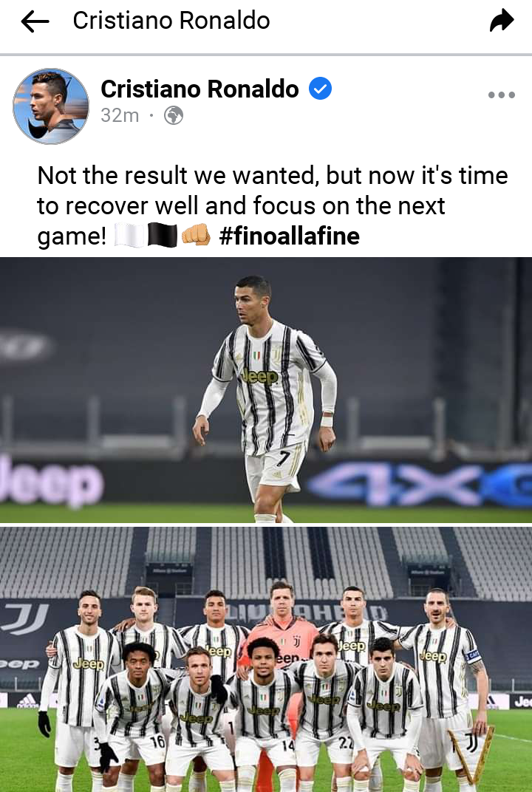This screenshot has width=532, height=792.
Task: Tap the blue verified badge
Action: tap(320, 89)
